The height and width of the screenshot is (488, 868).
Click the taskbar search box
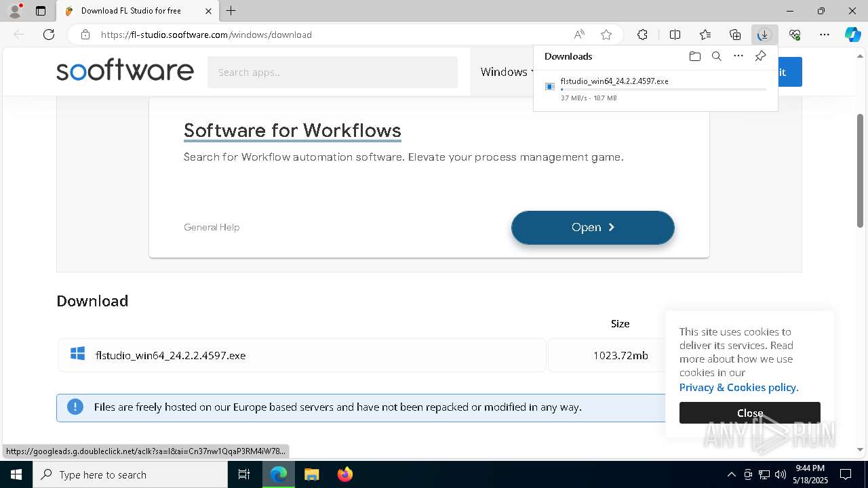[x=130, y=474]
